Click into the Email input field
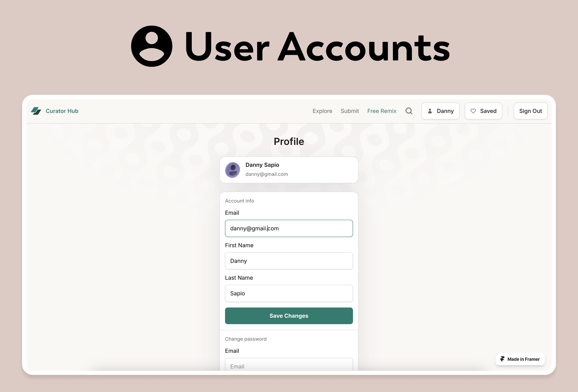The width and height of the screenshot is (578, 392). pos(289,228)
